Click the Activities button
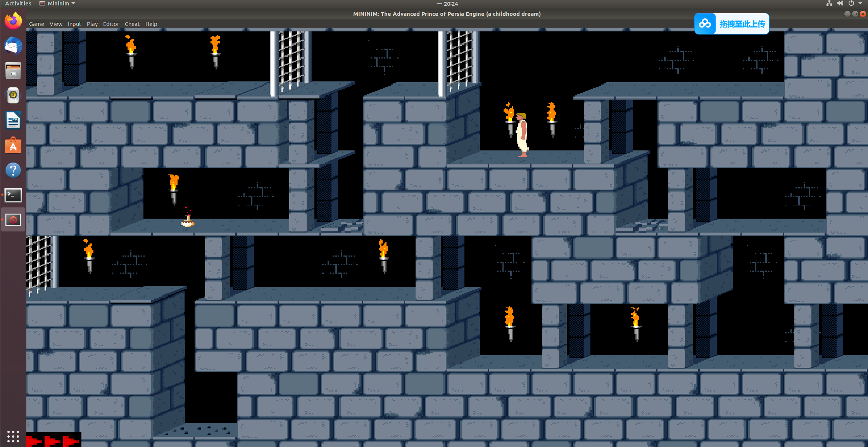The image size is (868, 447). coord(18,3)
